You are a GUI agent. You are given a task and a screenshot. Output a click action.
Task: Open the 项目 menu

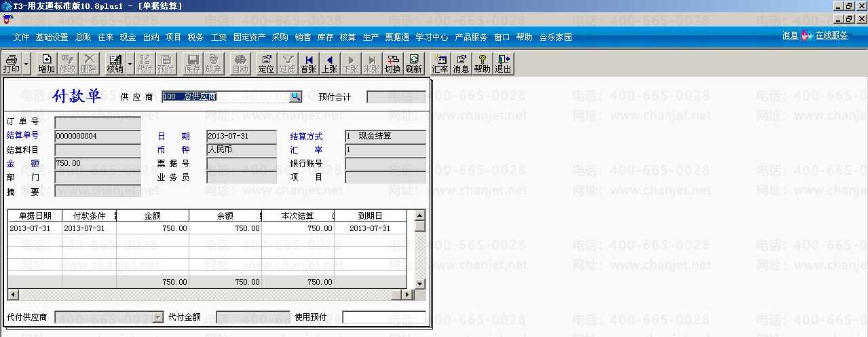click(x=173, y=37)
